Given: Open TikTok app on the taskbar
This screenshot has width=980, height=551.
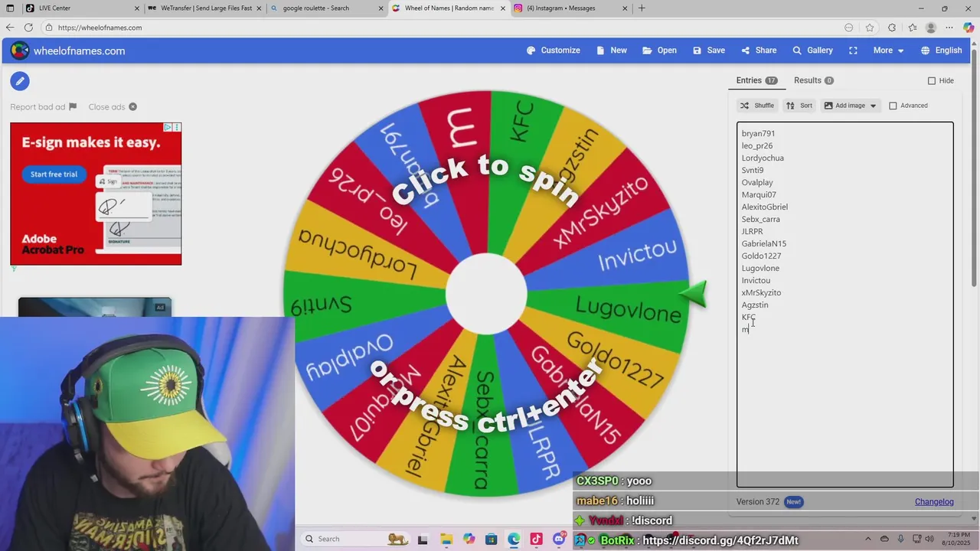Looking at the screenshot, I should click(536, 540).
